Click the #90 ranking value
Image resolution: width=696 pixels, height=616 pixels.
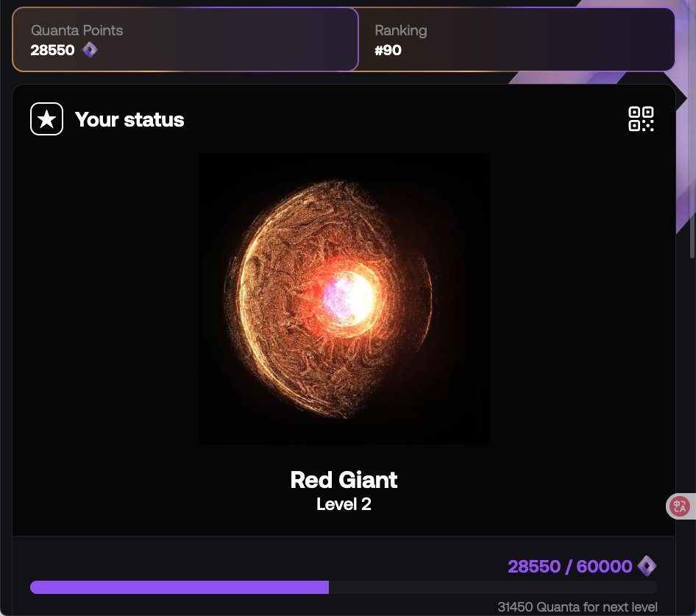click(x=388, y=50)
